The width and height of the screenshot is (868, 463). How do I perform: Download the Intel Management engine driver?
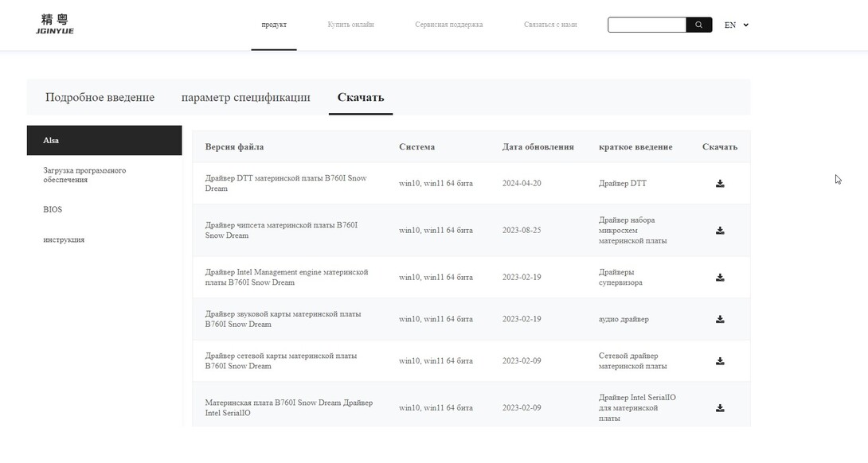pos(720,278)
